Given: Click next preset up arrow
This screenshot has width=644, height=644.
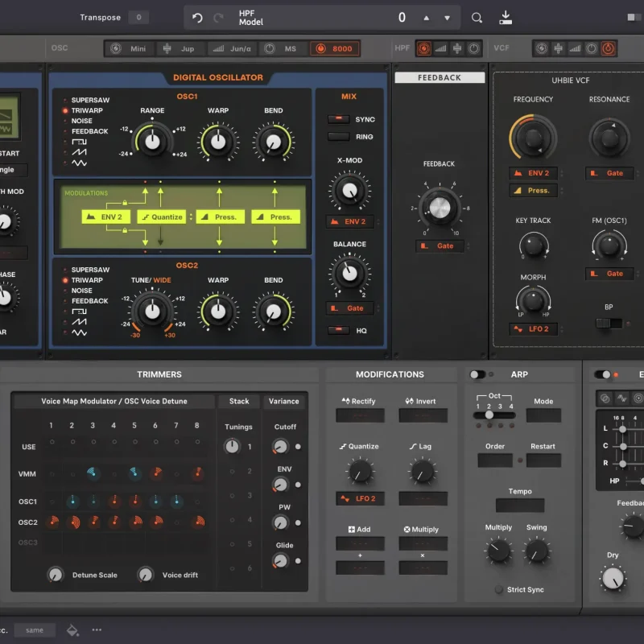Looking at the screenshot, I should point(427,18).
